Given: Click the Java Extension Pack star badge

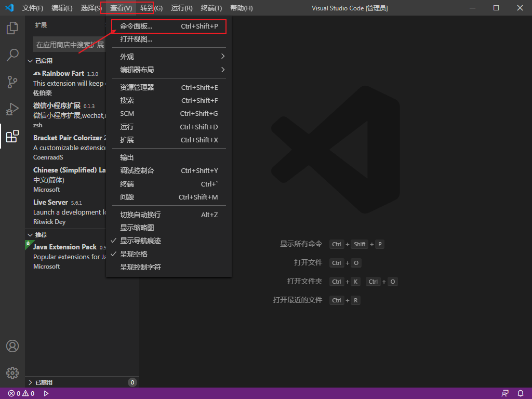Looking at the screenshot, I should click(x=28, y=243).
